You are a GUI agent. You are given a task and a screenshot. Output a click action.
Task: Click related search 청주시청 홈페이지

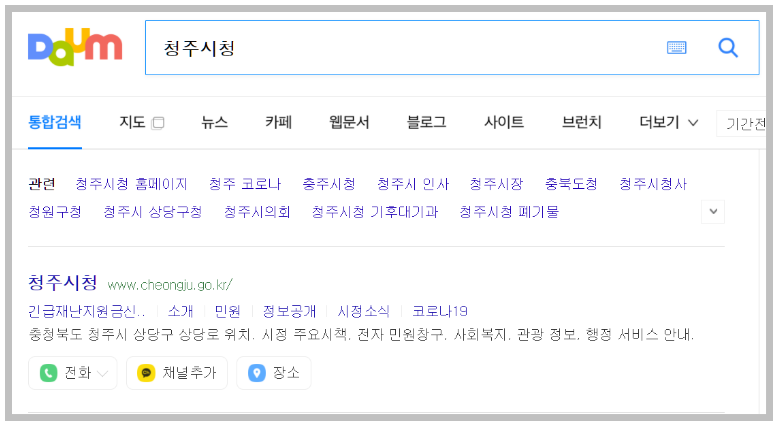coord(131,184)
